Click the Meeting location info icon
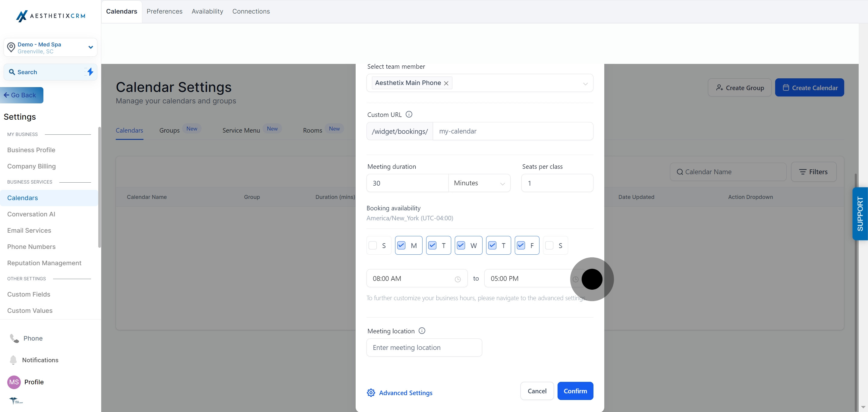 point(422,331)
